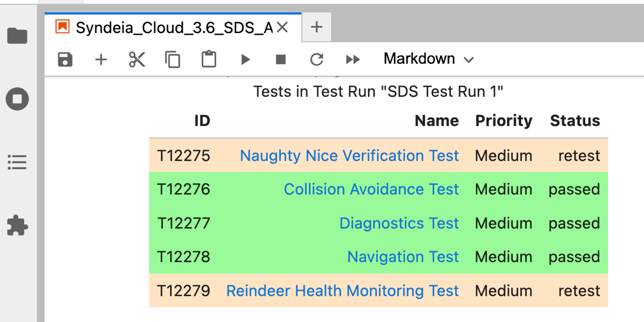Image resolution: width=644 pixels, height=322 pixels.
Task: Click the T12276 ID cell
Action: (x=183, y=189)
